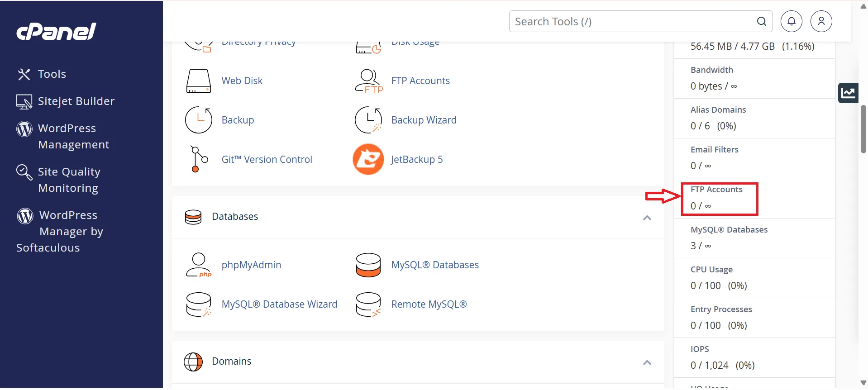Open the statistics chart side tab
The image size is (868, 390).
[848, 93]
